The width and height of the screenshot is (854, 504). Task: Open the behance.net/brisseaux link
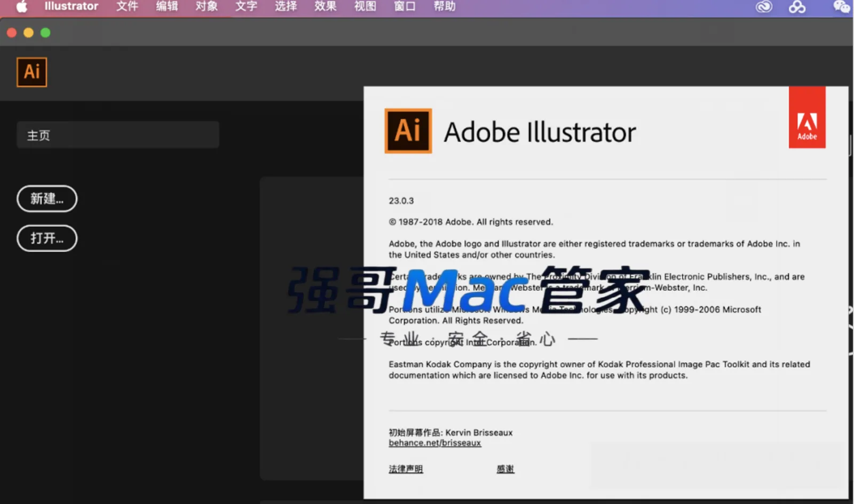(x=435, y=443)
